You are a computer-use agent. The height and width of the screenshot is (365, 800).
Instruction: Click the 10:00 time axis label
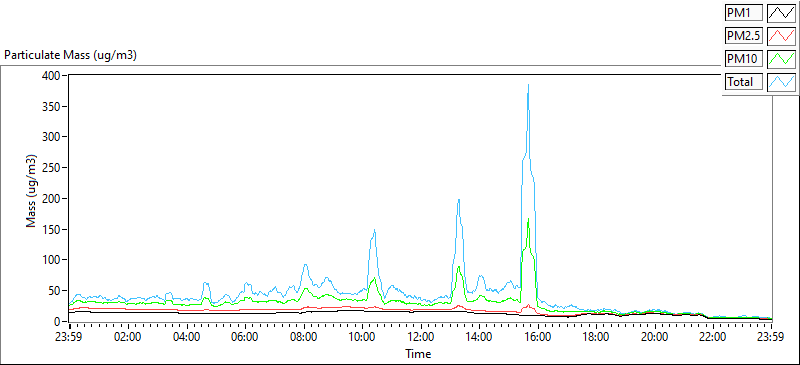click(x=362, y=337)
